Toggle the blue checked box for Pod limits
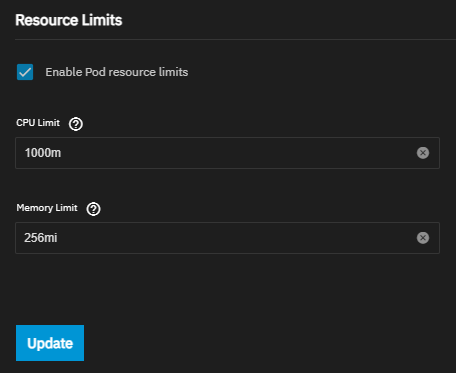456x373 pixels. click(25, 72)
